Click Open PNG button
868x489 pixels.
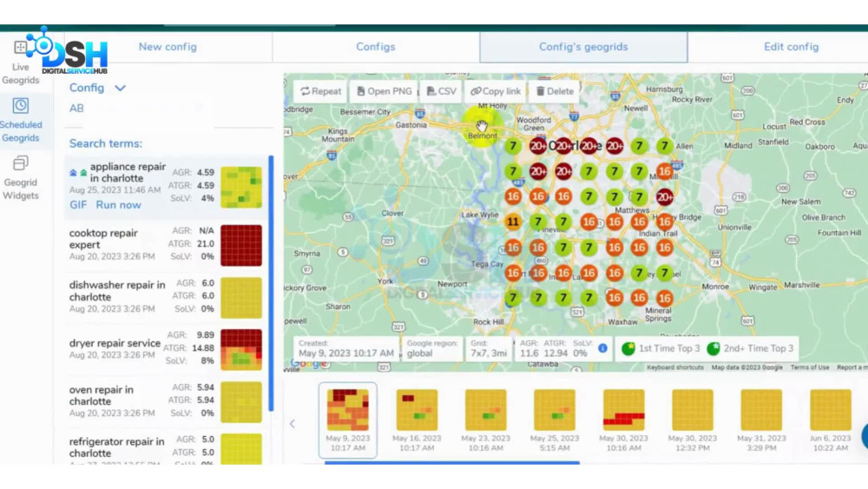[385, 91]
